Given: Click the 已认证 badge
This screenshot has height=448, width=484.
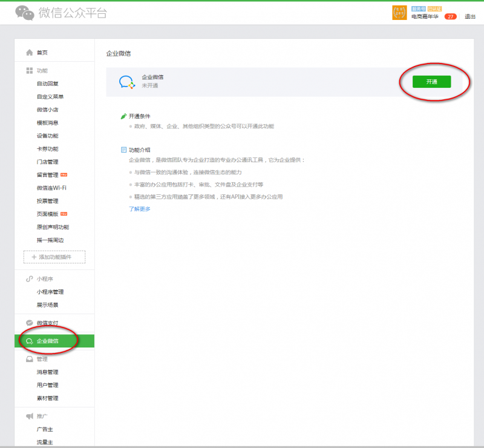Looking at the screenshot, I should [434, 9].
